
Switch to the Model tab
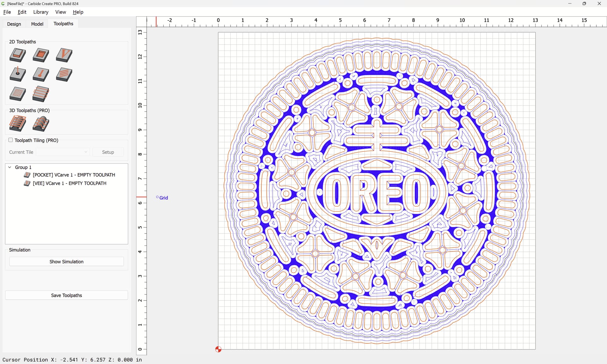tap(37, 24)
